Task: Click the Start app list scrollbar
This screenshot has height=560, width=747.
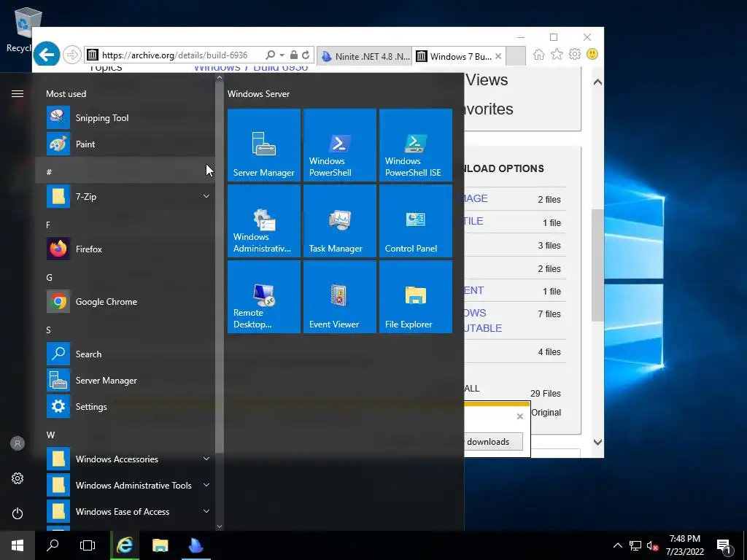Action: pyautogui.click(x=219, y=267)
